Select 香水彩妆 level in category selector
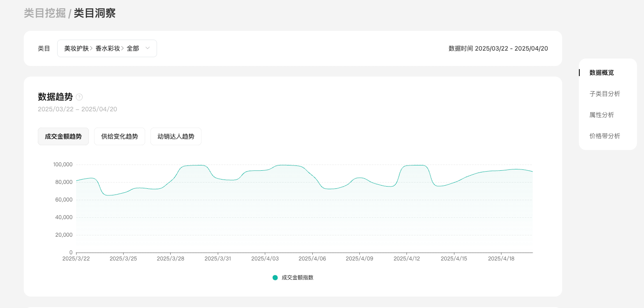Screen dimensions: 644x308 pyautogui.click(x=107, y=48)
